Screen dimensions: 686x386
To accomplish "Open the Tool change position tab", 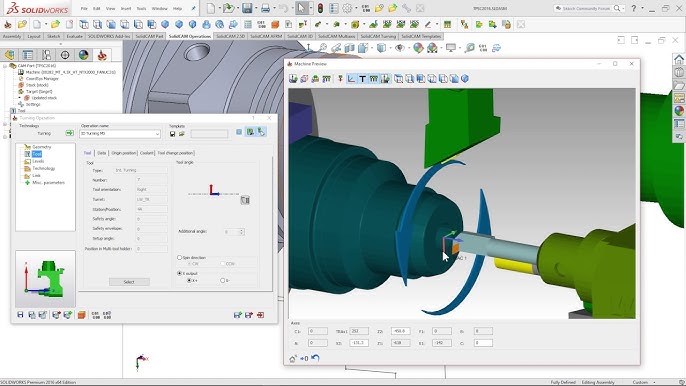I will click(x=175, y=153).
